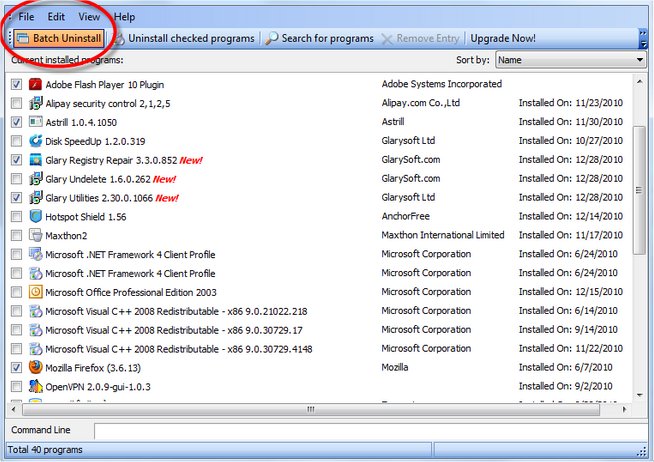
Task: Click into the Command Line field
Action: pyautogui.click(x=370, y=431)
